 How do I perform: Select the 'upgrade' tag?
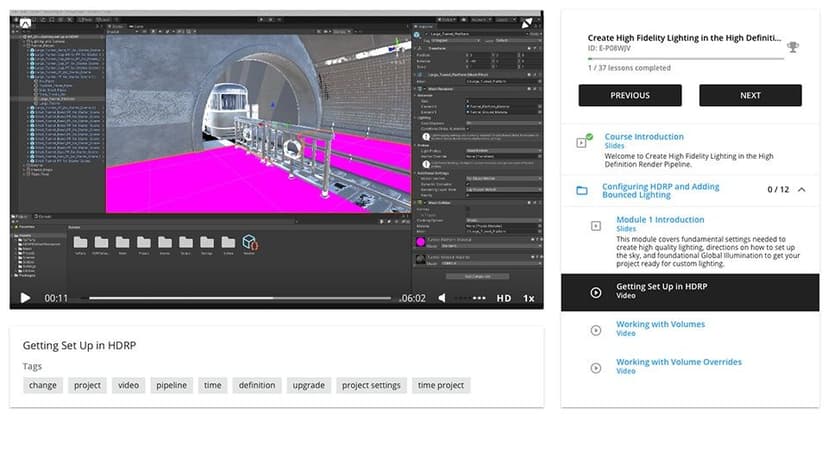(308, 385)
